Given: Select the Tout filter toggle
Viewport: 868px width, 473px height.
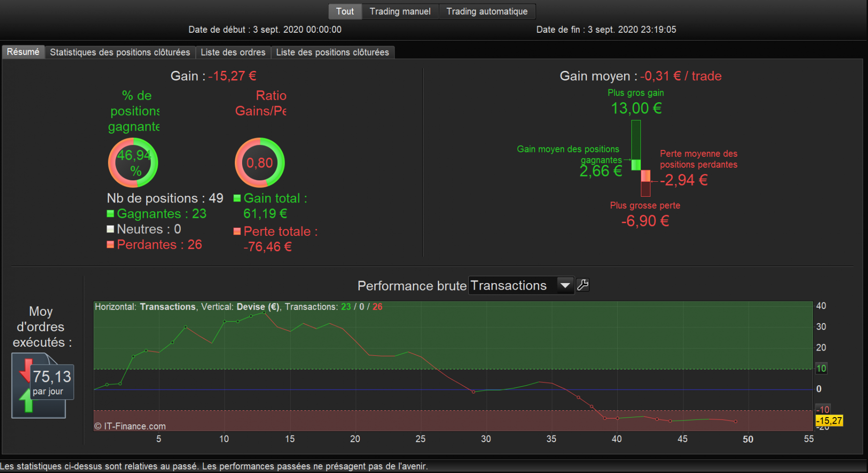Looking at the screenshot, I should 345,12.
